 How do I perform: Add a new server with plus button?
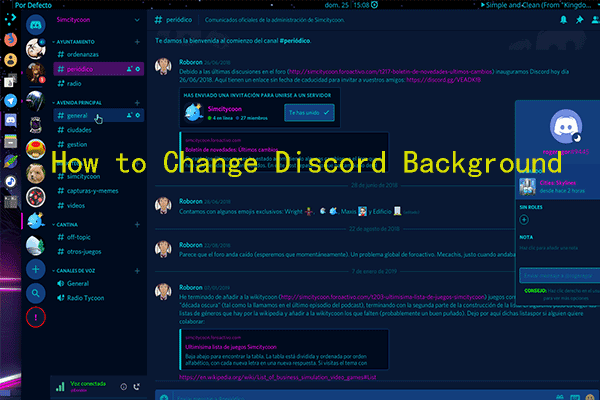(x=36, y=269)
